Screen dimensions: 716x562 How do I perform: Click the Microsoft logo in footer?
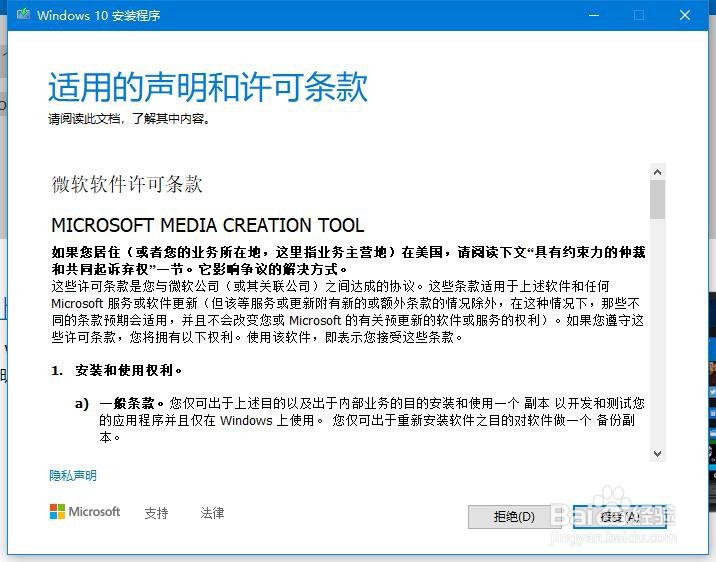pos(85,512)
